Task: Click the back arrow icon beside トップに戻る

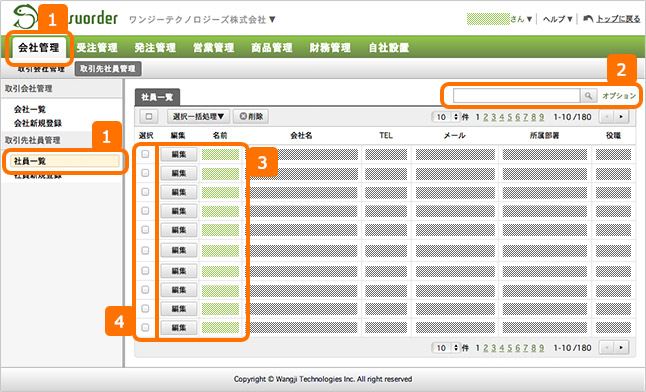Action: point(588,19)
